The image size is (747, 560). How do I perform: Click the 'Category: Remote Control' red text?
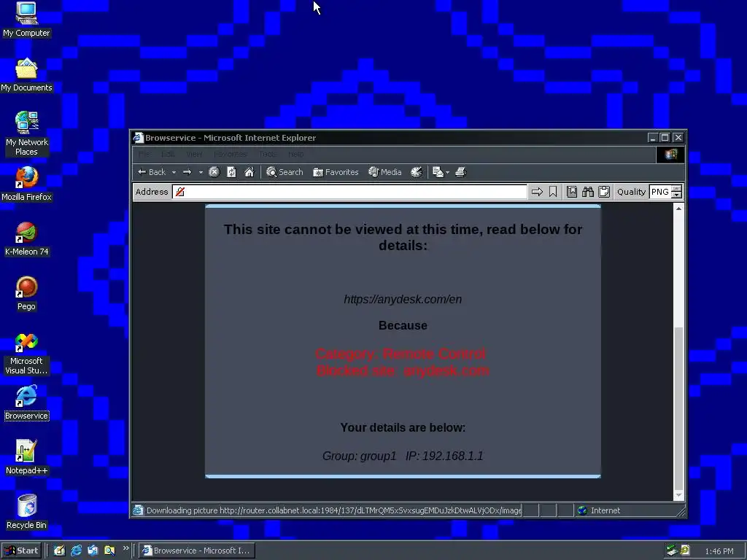[x=400, y=354]
